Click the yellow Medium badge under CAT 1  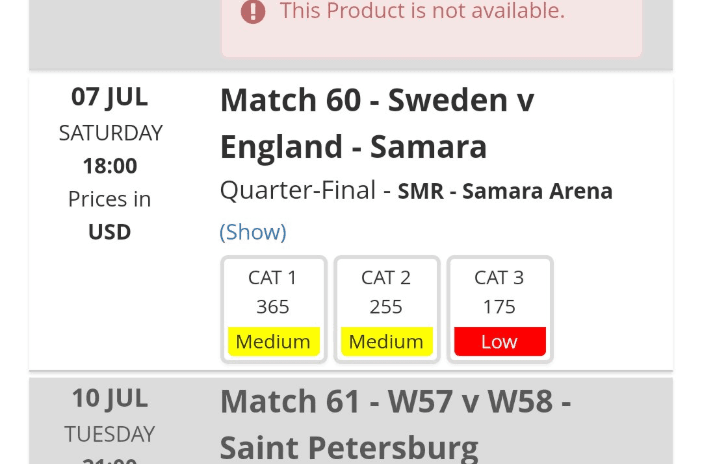(273, 342)
